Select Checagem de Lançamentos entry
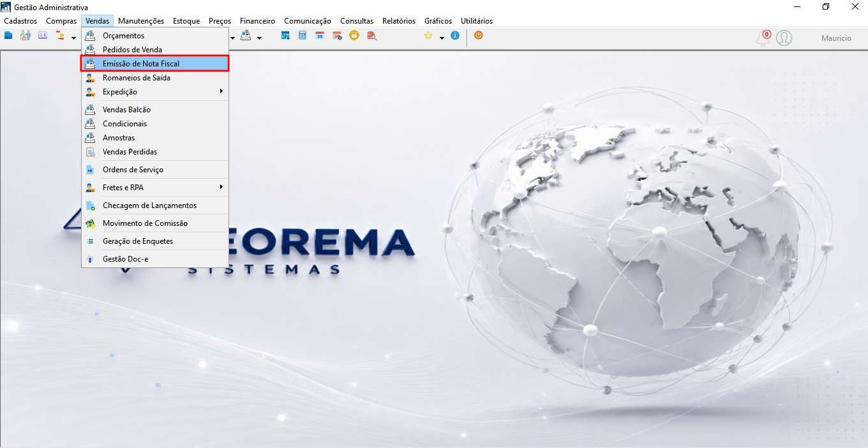Viewport: 868px width, 448px height. click(154, 205)
